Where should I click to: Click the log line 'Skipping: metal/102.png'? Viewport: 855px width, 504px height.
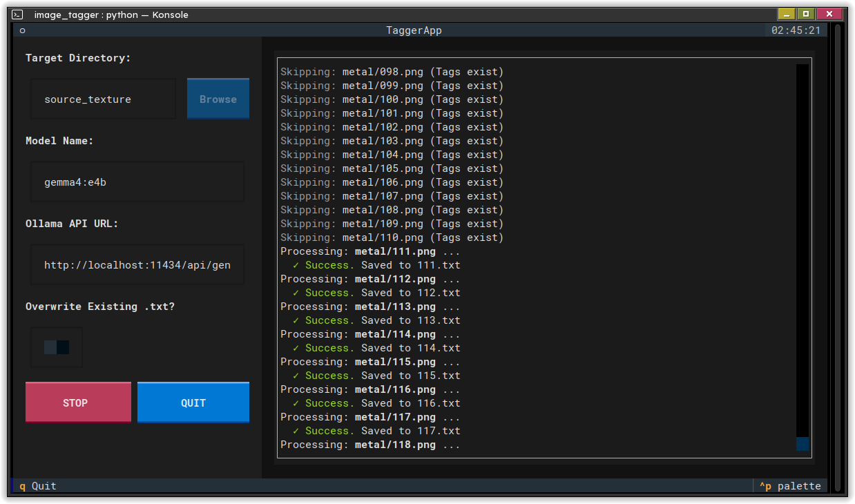392,127
